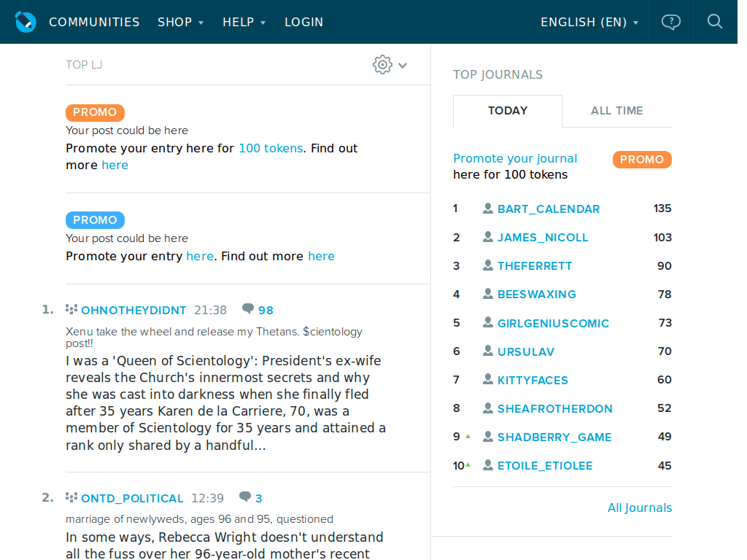Click the 100 tokens link
The width and height of the screenshot is (747, 560).
click(271, 148)
